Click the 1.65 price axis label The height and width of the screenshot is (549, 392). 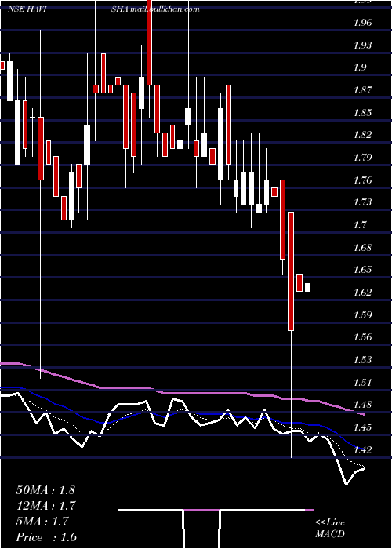point(365,270)
